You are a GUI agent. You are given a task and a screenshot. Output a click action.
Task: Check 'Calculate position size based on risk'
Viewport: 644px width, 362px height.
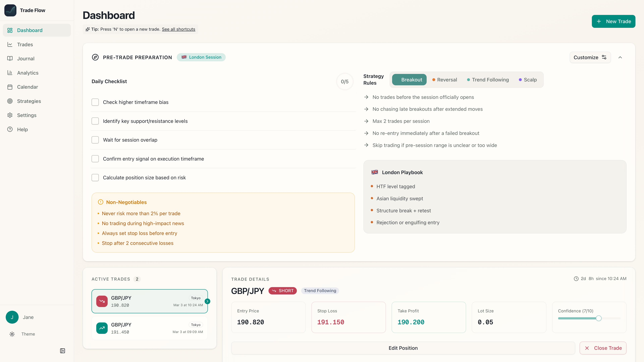click(95, 177)
